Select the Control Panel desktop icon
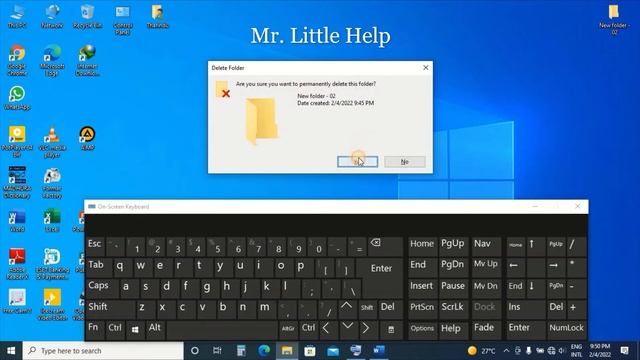Viewport: 640px width, 360px height. coord(122,20)
